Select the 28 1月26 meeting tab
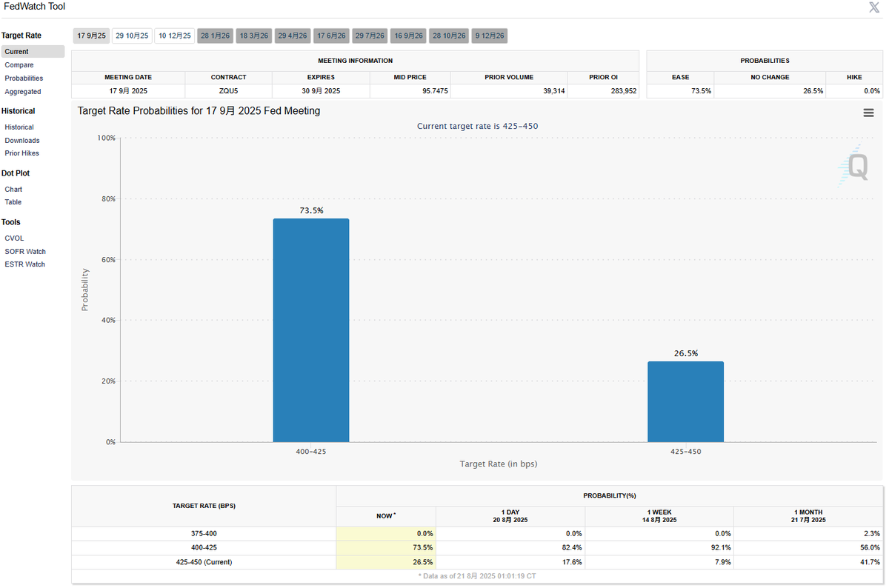Viewport: 889px width, 588px height. [216, 36]
